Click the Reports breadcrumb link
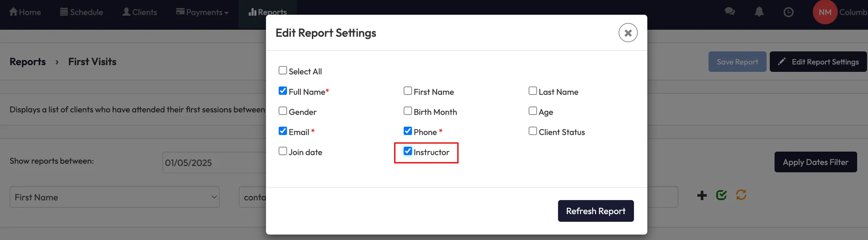 click(x=28, y=62)
